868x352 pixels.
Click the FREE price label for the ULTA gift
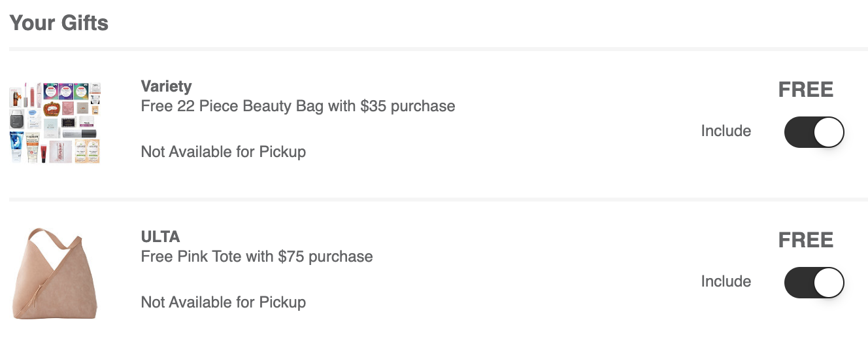coord(806,240)
